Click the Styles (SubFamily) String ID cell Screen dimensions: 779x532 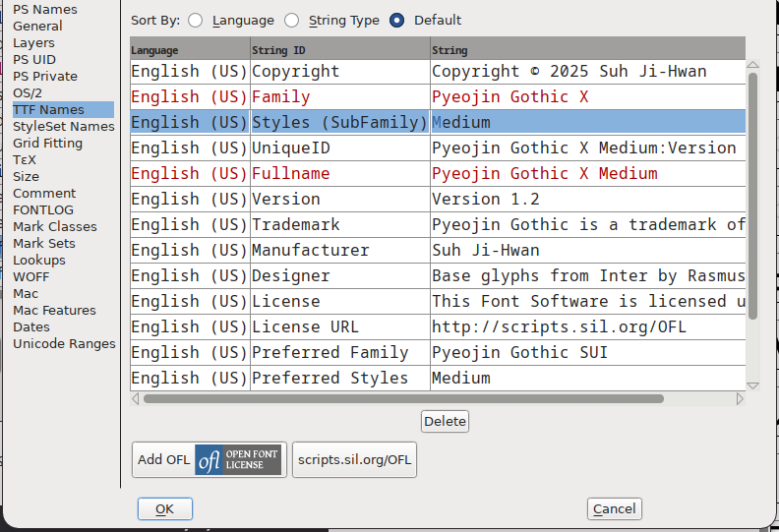pyautogui.click(x=340, y=122)
